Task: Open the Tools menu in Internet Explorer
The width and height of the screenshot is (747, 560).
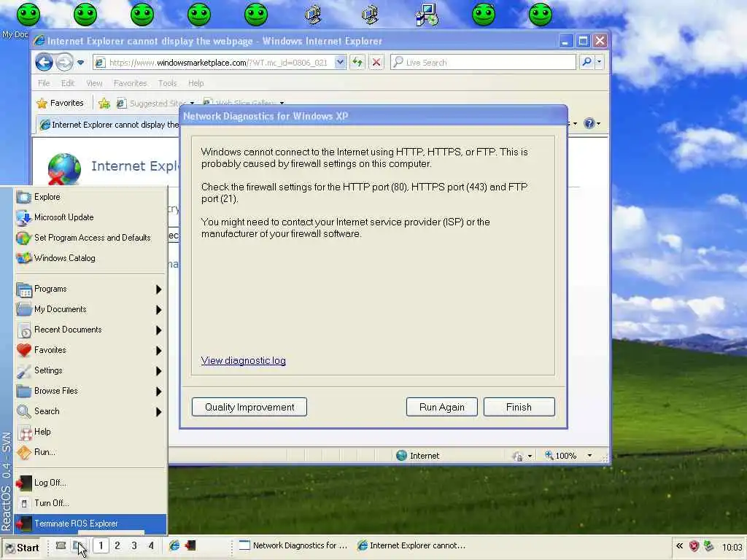Action: [x=167, y=83]
